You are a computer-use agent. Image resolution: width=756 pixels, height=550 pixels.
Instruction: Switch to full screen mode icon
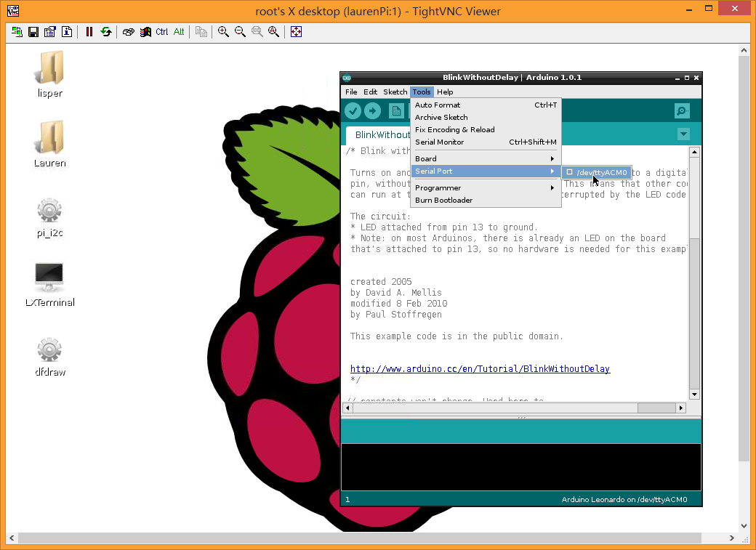point(296,32)
